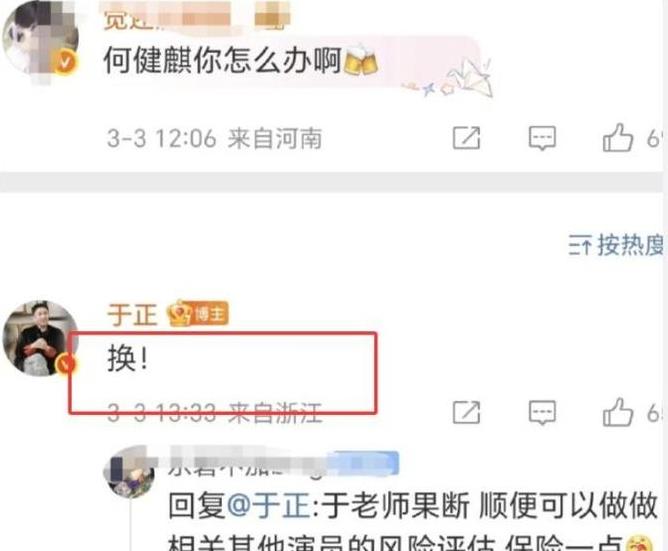Tap the share icon on the 12:06 comment

click(x=466, y=138)
